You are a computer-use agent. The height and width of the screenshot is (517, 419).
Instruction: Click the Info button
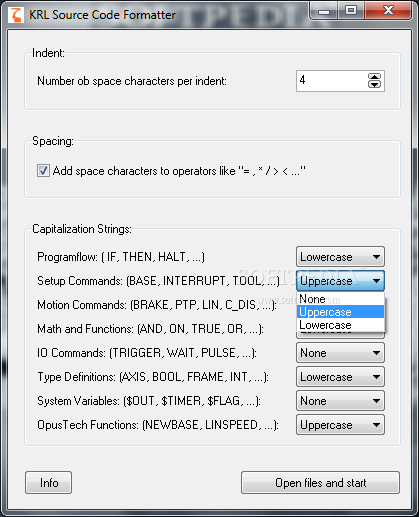48,483
